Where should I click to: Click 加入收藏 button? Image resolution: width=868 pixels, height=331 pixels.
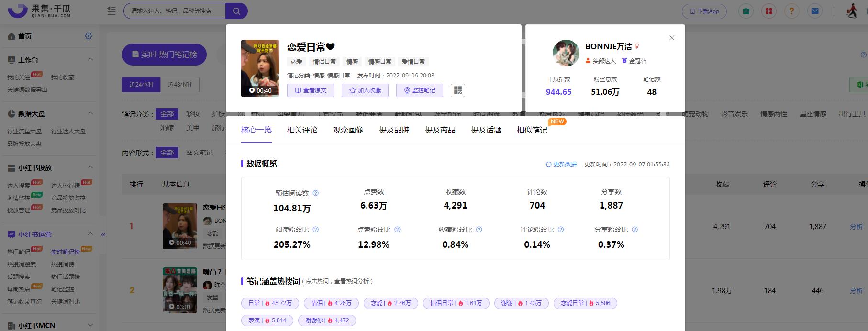point(365,90)
